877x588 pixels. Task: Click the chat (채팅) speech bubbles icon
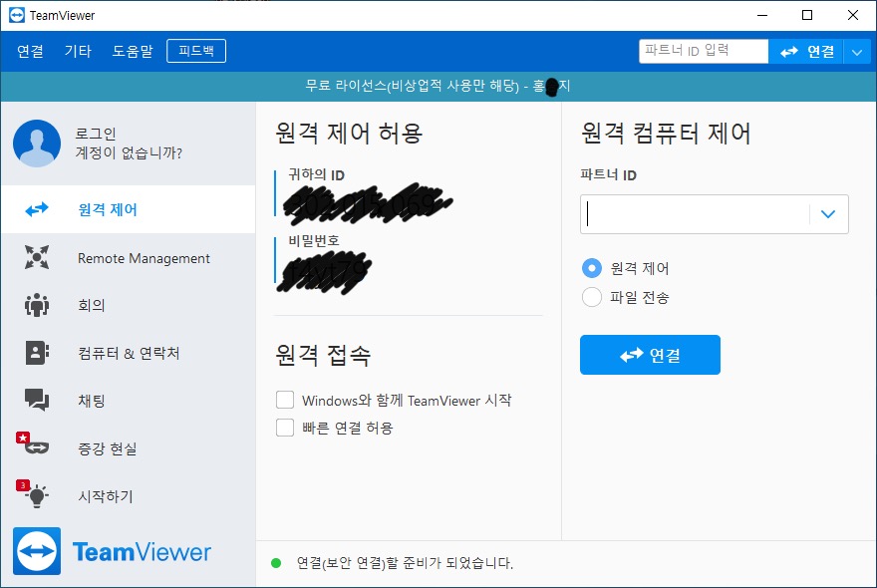37,400
